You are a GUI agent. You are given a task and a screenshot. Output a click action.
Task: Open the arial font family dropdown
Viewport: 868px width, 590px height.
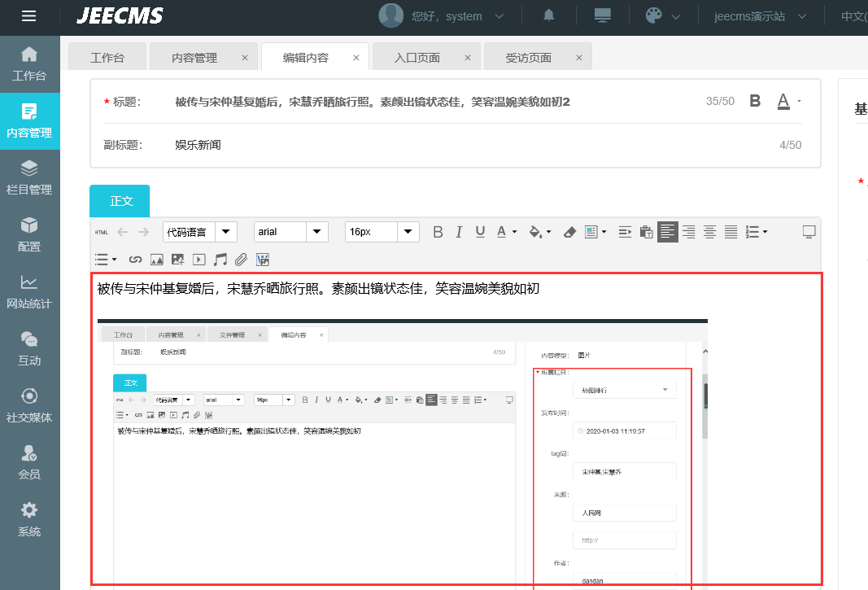pyautogui.click(x=290, y=232)
